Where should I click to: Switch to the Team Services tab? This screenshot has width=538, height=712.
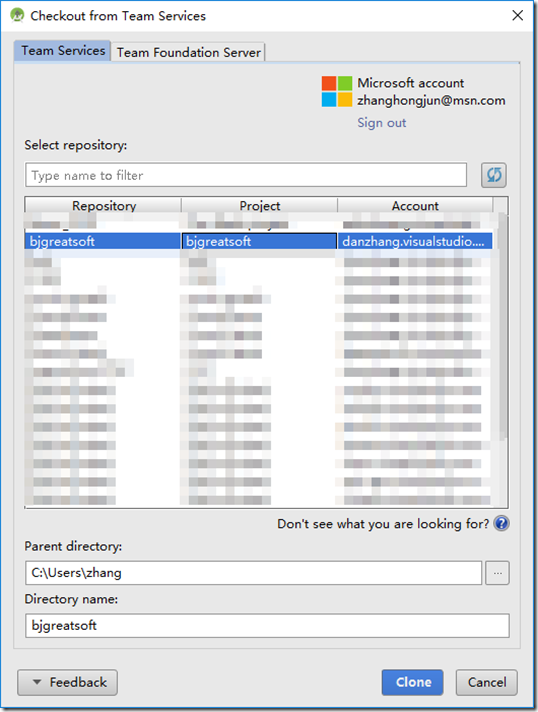[63, 50]
